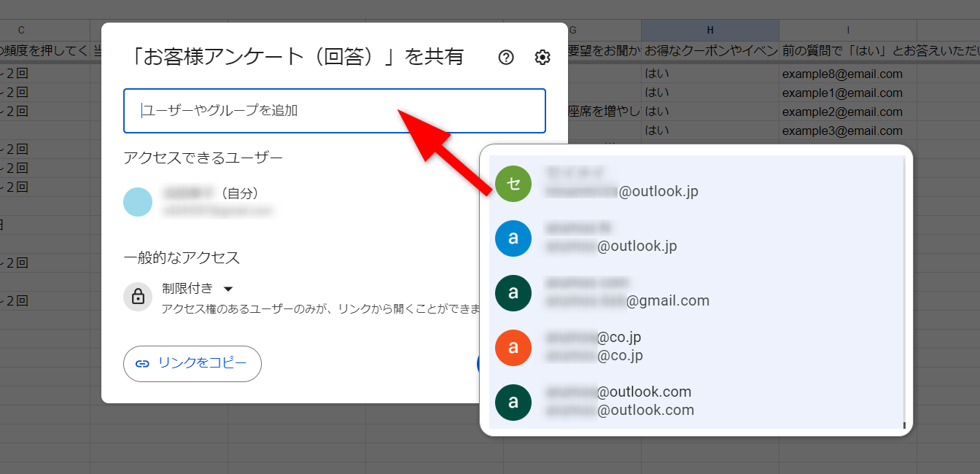The height and width of the screenshot is (474, 980).
Task: Click the first はい cell in column H
Action: (657, 74)
